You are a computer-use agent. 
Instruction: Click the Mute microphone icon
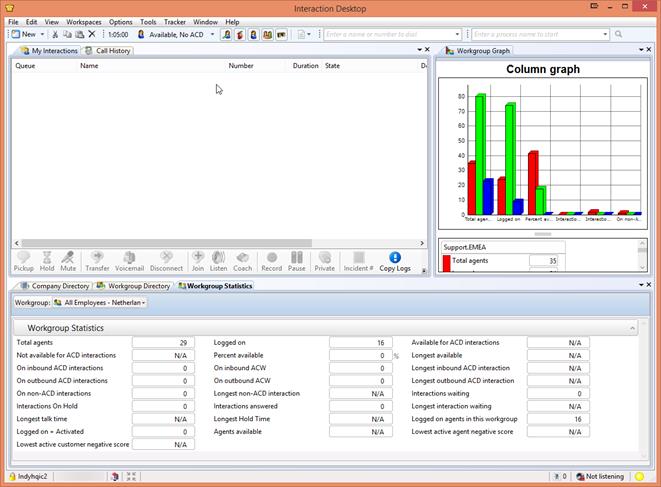coord(68,261)
